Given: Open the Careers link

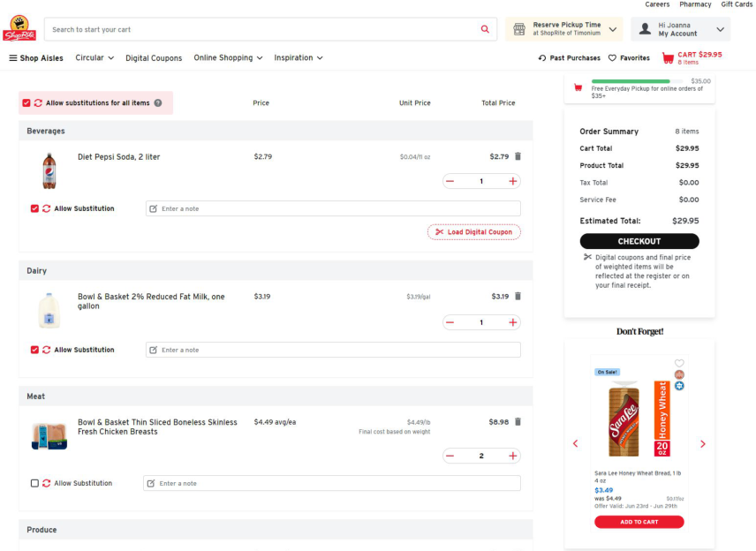Looking at the screenshot, I should 657,4.
